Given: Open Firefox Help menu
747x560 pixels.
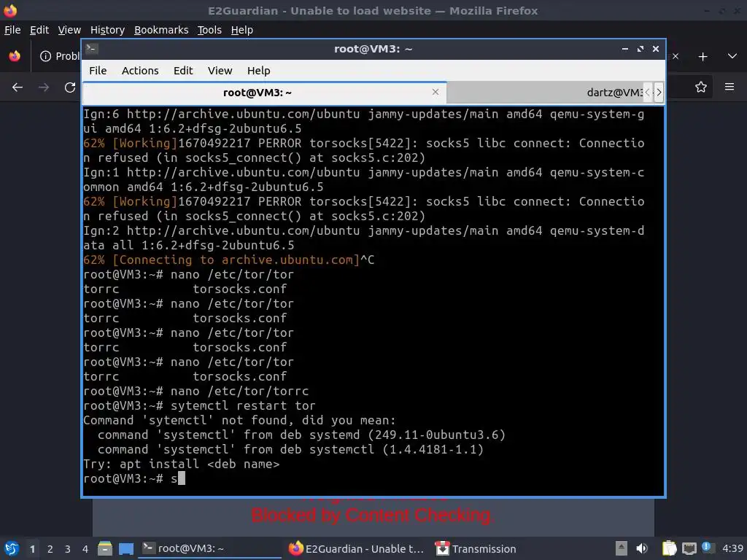Looking at the screenshot, I should tap(242, 30).
